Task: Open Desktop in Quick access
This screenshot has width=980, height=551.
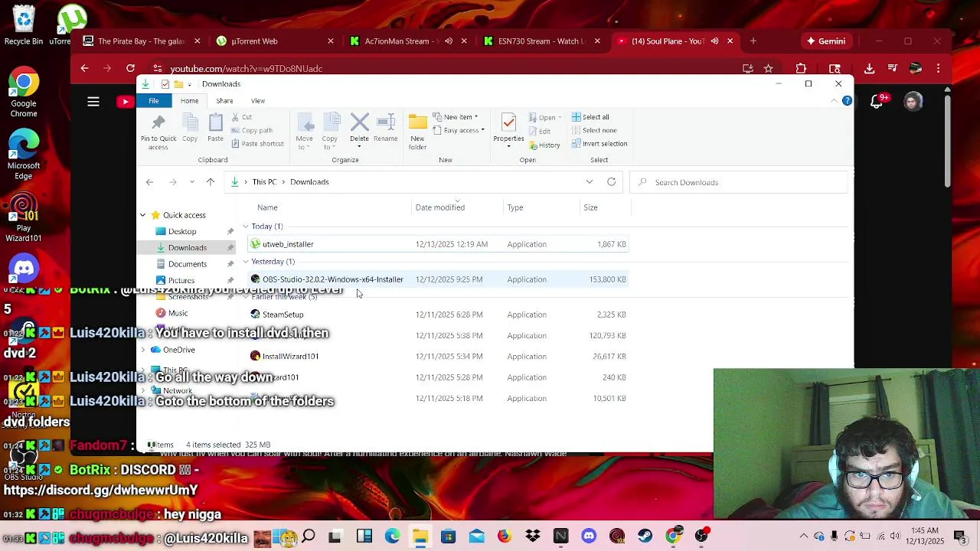Action: point(182,231)
